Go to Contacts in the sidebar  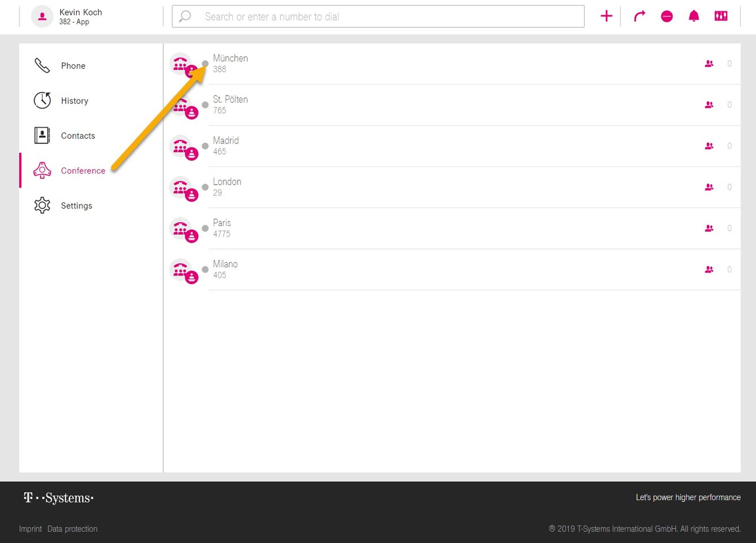point(78,136)
